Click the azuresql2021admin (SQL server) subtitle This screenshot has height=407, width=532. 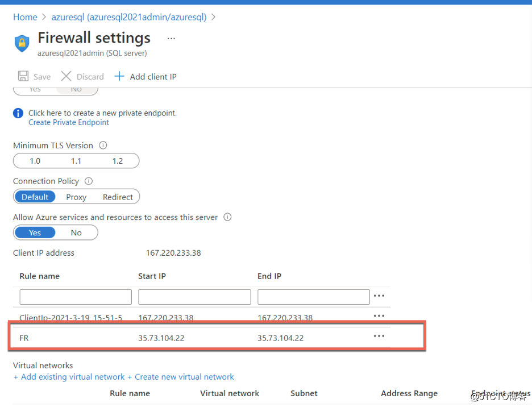click(x=92, y=53)
